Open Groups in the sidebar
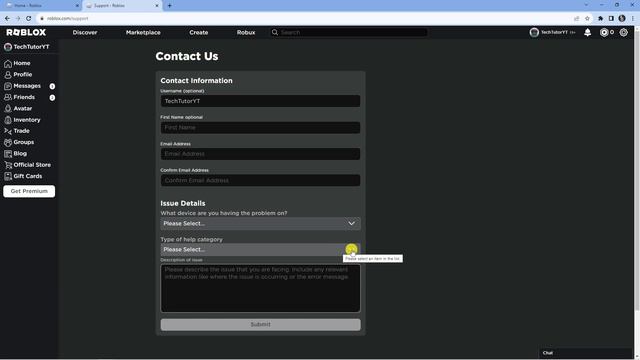 coord(24,142)
